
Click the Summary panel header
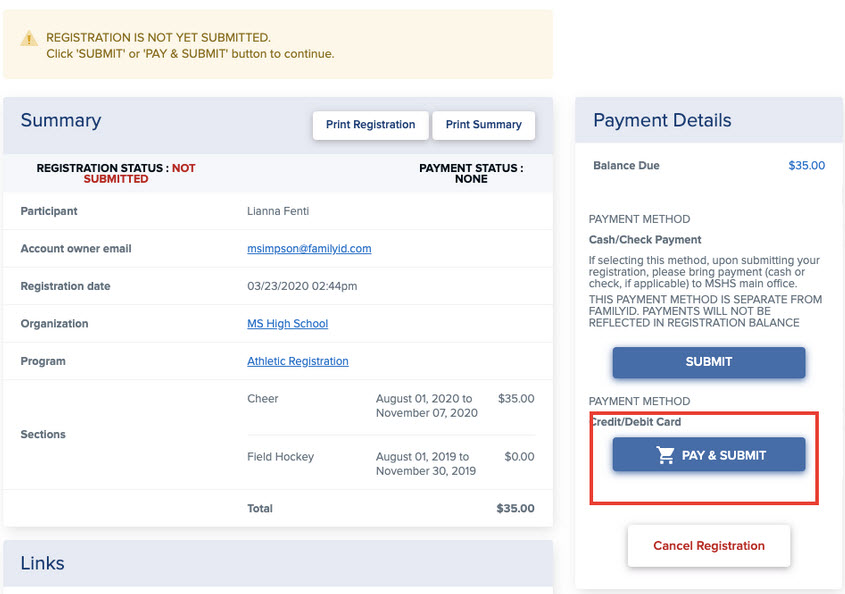pos(60,119)
